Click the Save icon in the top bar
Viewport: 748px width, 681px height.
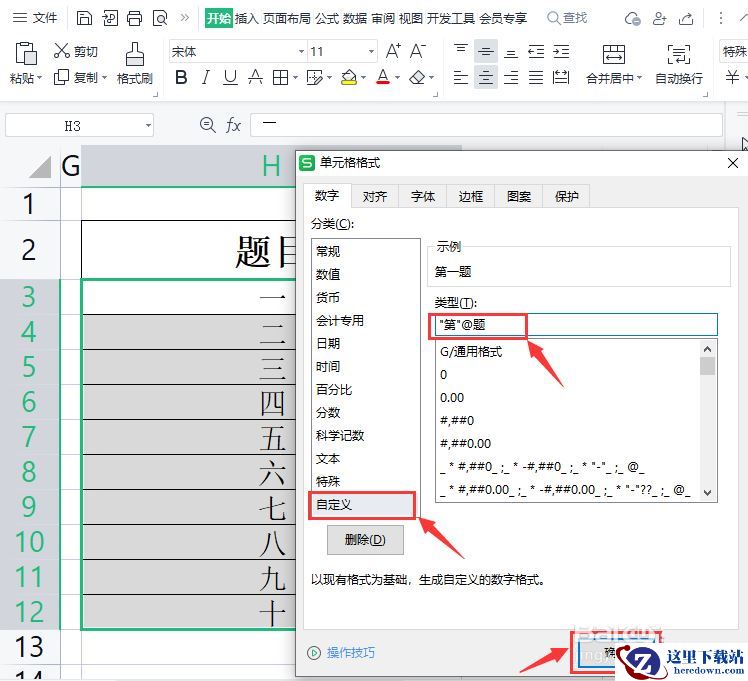point(84,18)
